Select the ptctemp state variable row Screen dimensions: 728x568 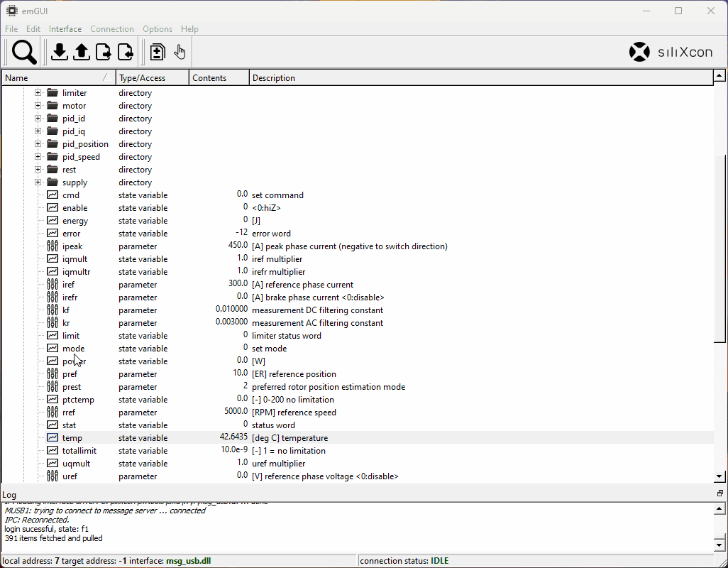[379, 400]
